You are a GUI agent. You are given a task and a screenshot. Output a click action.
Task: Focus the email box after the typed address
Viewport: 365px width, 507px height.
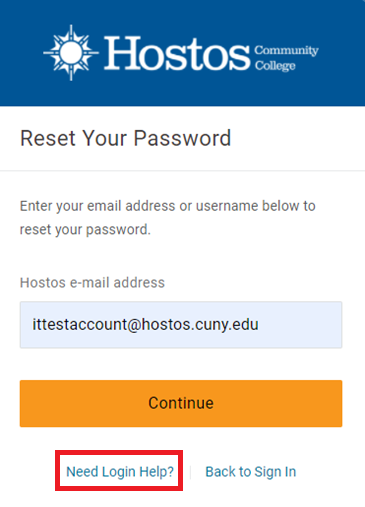300,325
